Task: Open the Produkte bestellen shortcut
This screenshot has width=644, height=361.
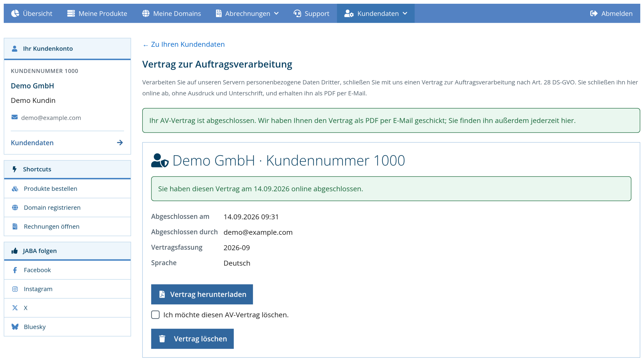Action: click(x=67, y=189)
